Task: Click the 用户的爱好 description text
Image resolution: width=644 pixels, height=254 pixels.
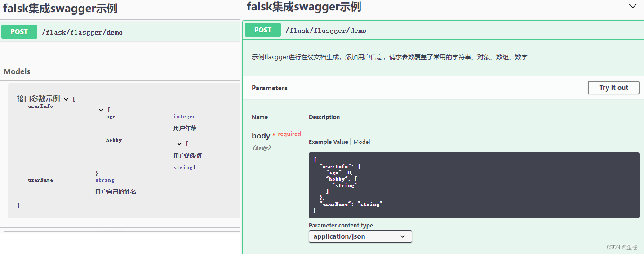Action: (x=188, y=156)
